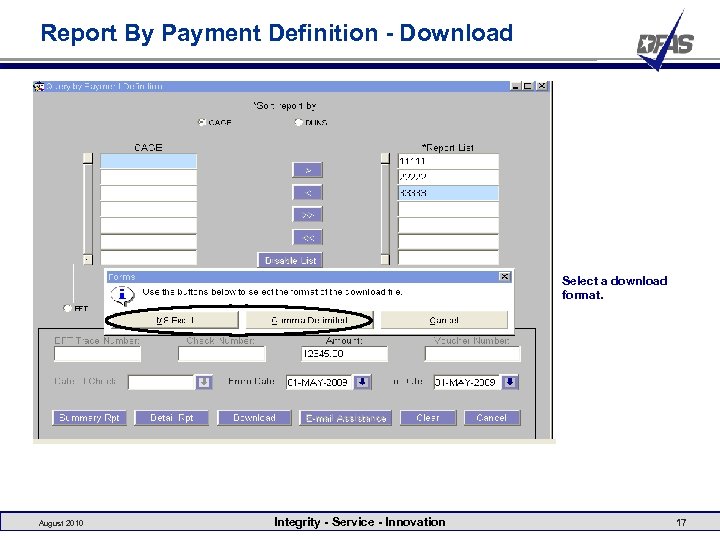Select the EFT radio button
Image resolution: width=720 pixels, height=540 pixels.
68,308
